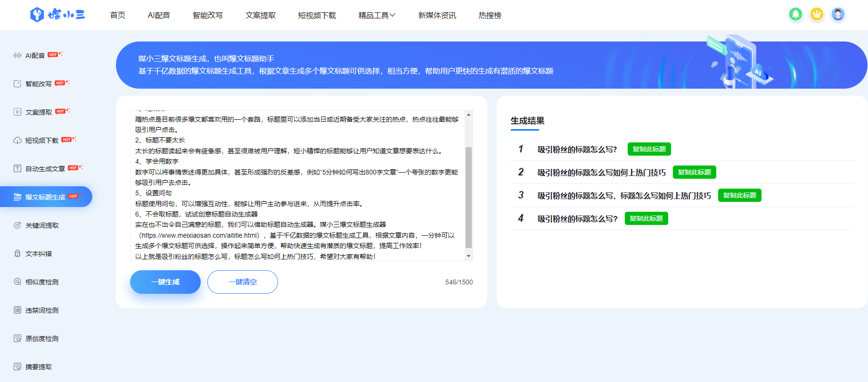Screen dimensions: 868x382
Task: Select sidebar item 摘要提取 label
Action: pos(39,367)
